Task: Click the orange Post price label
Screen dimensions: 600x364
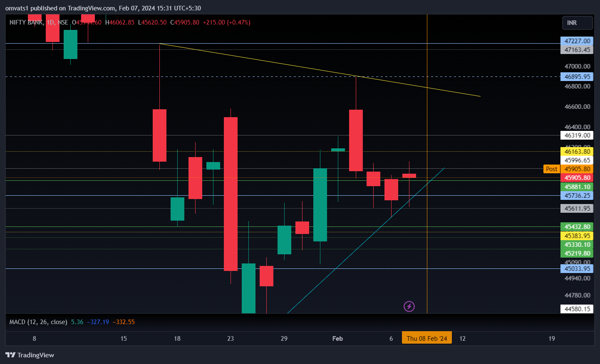Action: click(552, 169)
